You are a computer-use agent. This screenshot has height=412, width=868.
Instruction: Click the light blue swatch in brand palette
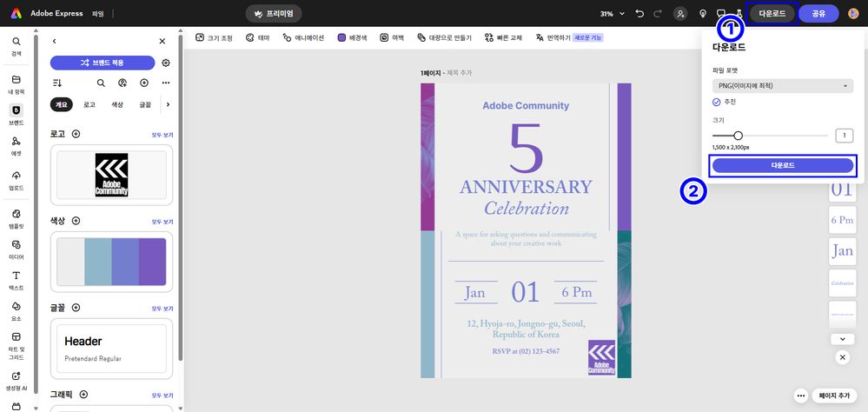point(98,262)
